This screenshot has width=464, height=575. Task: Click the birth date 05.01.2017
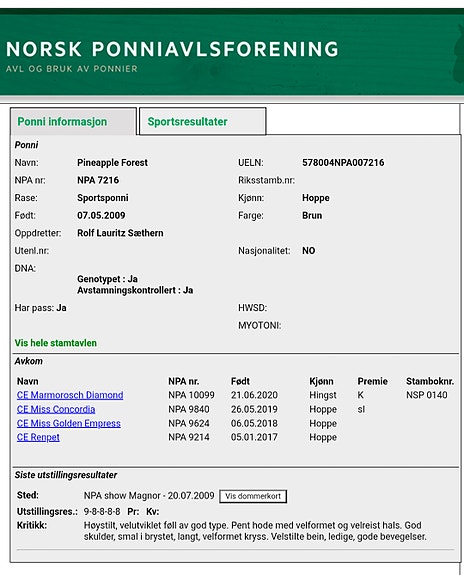tap(254, 437)
